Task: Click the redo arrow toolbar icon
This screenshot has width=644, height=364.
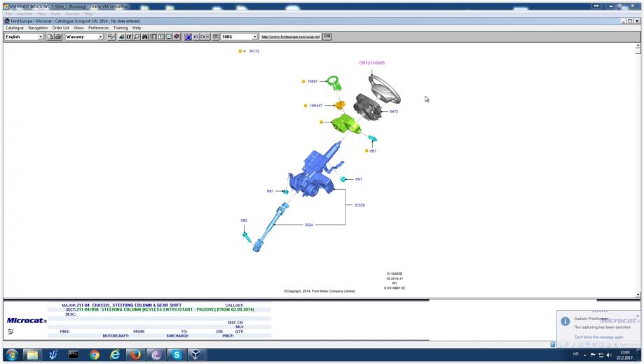Action: tap(203, 37)
